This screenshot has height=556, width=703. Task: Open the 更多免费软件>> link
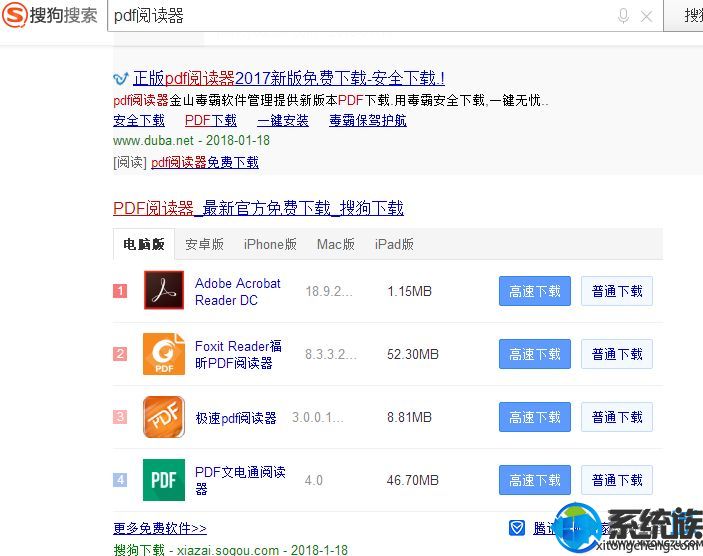point(160,528)
